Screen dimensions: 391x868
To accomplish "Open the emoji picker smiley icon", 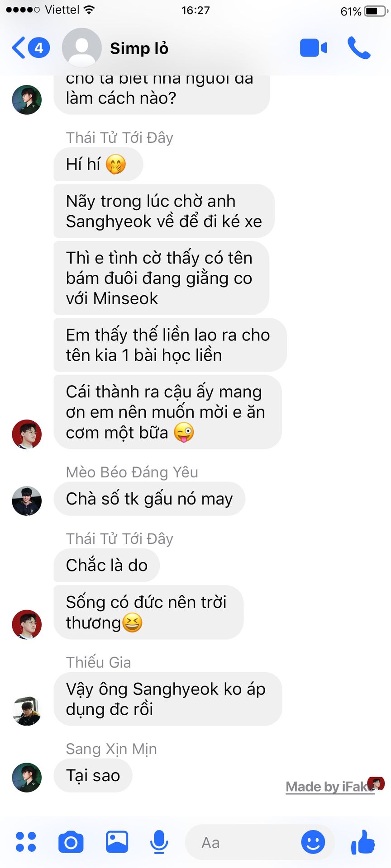I will [313, 842].
